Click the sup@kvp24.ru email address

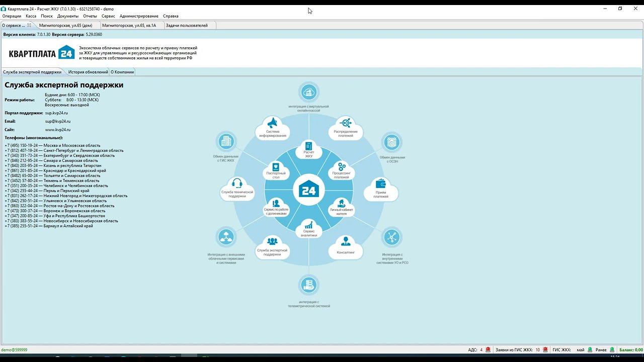[x=58, y=121]
